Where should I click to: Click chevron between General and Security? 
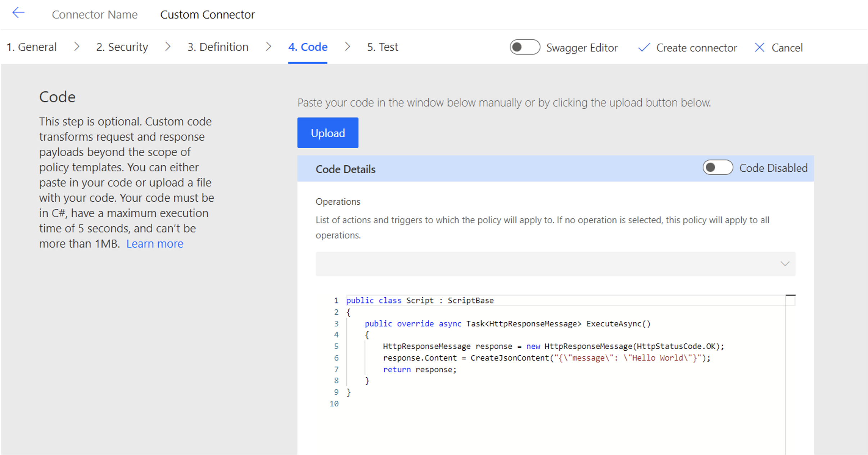click(x=76, y=46)
